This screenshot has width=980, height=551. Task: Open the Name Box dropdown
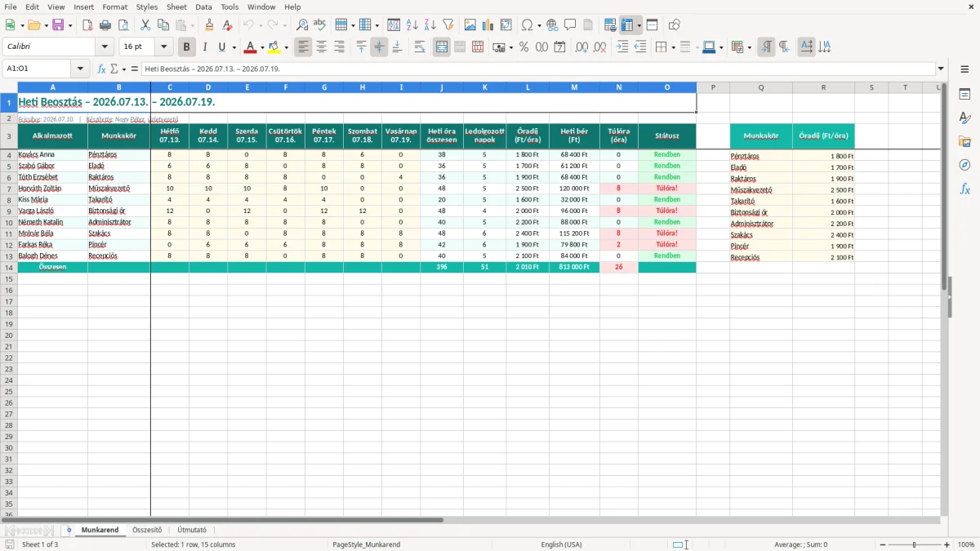pyautogui.click(x=81, y=69)
